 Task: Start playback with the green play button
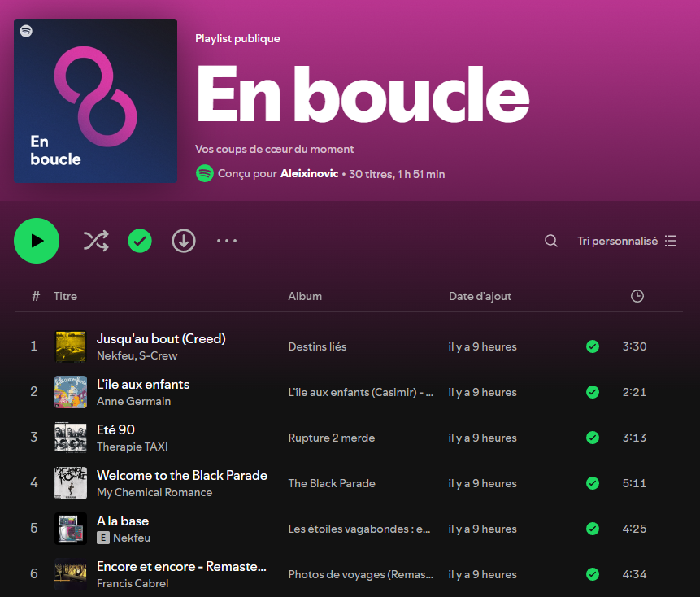tap(37, 241)
